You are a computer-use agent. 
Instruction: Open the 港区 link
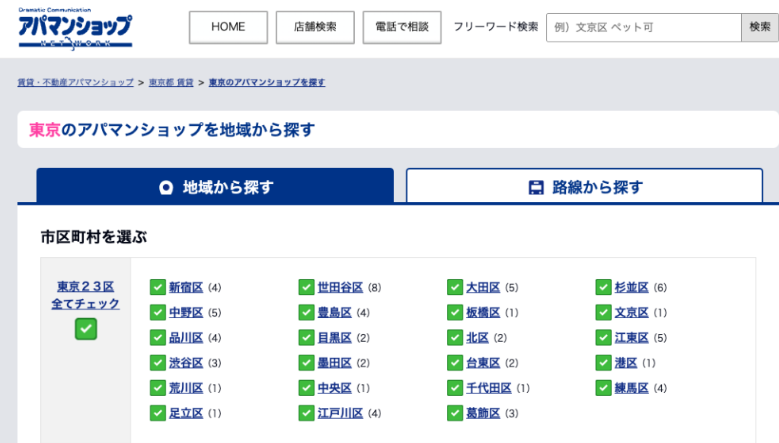tap(626, 363)
